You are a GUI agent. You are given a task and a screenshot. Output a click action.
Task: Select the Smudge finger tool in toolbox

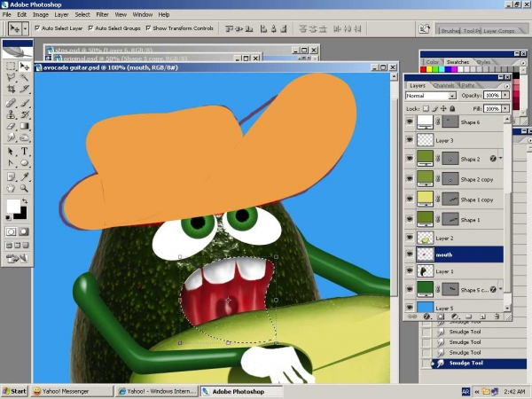point(11,137)
